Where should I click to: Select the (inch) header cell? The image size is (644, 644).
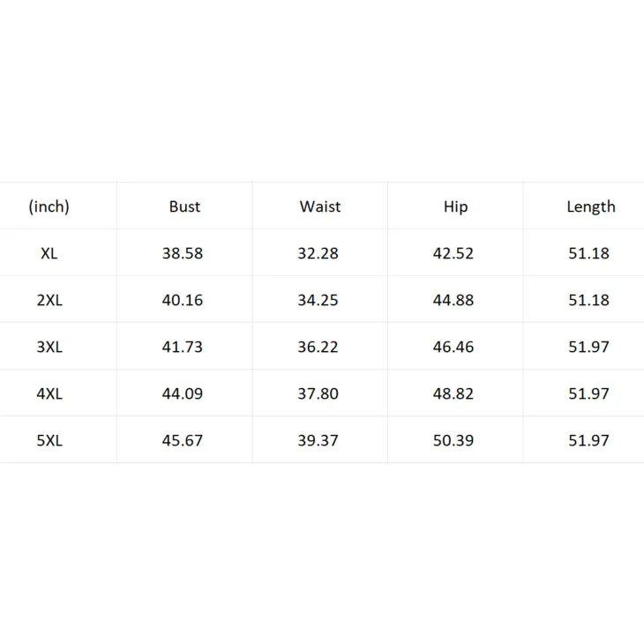49,206
